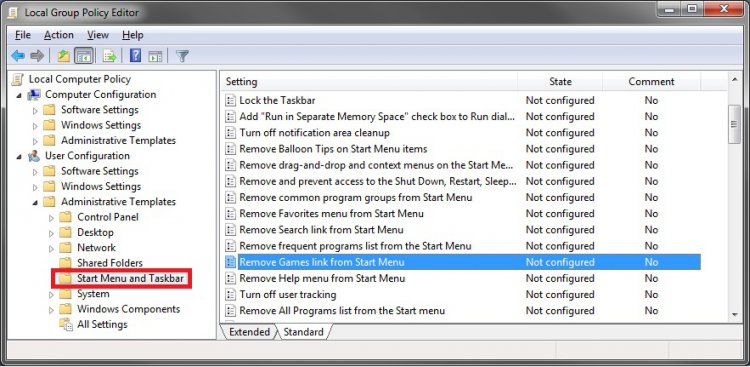The width and height of the screenshot is (750, 367).
Task: Open the Action menu
Action: [x=59, y=35]
